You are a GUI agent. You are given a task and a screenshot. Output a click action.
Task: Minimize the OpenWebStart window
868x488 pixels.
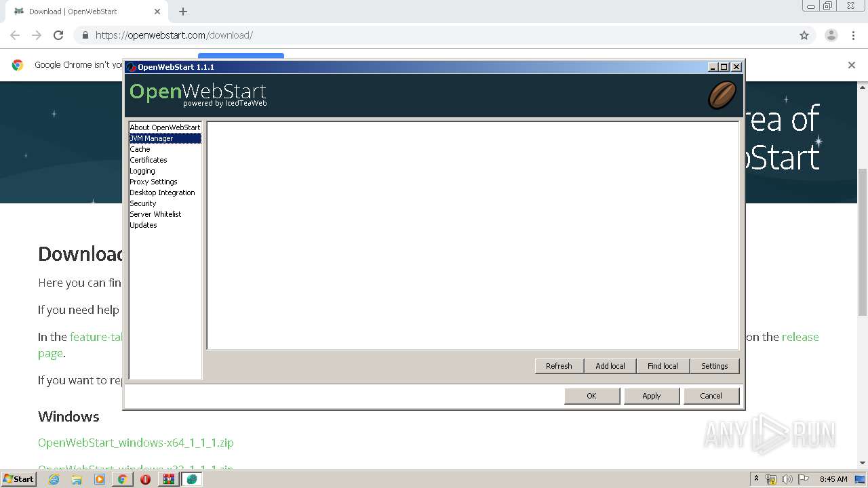click(713, 67)
